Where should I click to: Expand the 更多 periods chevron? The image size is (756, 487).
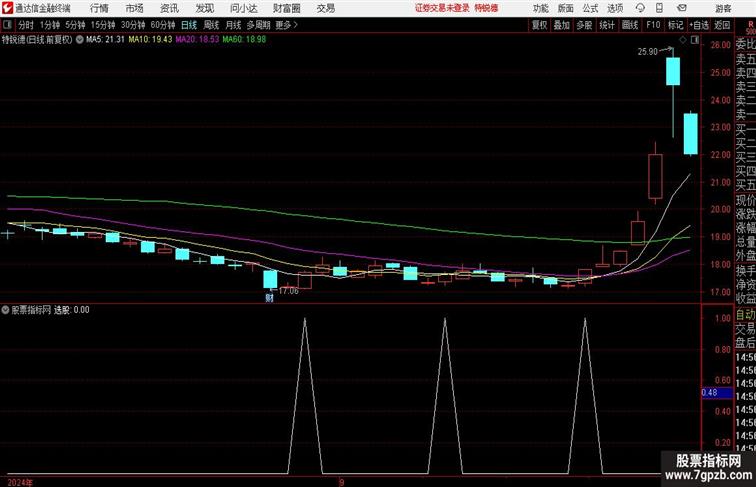tap(296, 25)
